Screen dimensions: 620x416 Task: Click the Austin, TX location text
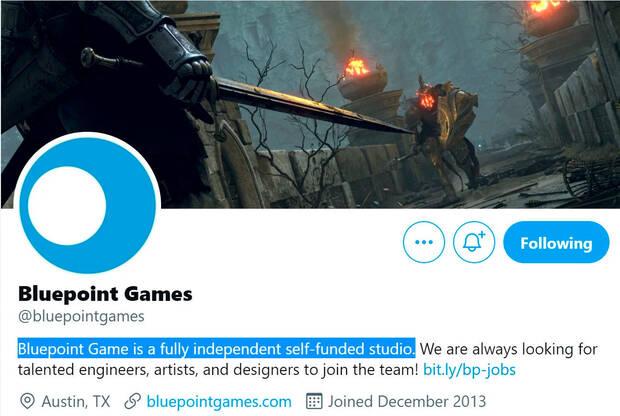click(x=76, y=401)
